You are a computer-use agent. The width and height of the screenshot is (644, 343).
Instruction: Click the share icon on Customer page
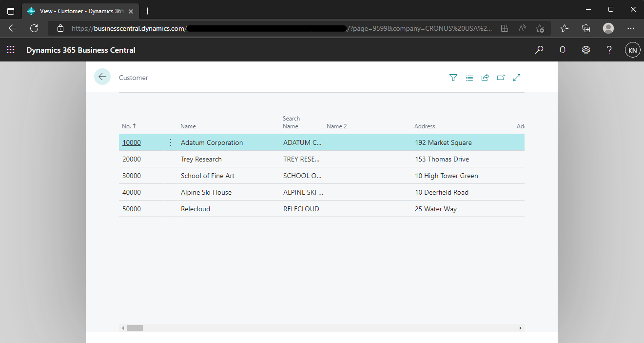pos(485,78)
